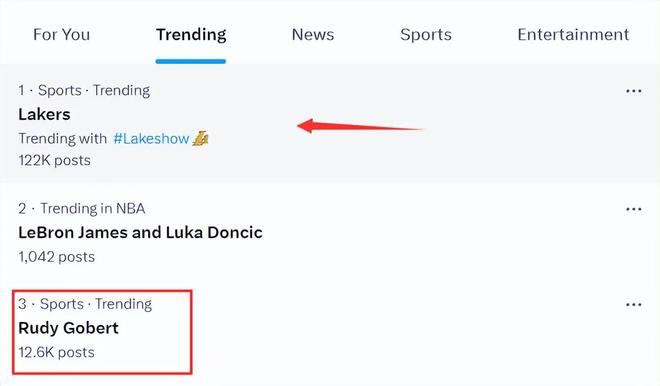This screenshot has height=386, width=660.
Task: Click the '2 · Trending in NBA' label
Action: click(82, 208)
